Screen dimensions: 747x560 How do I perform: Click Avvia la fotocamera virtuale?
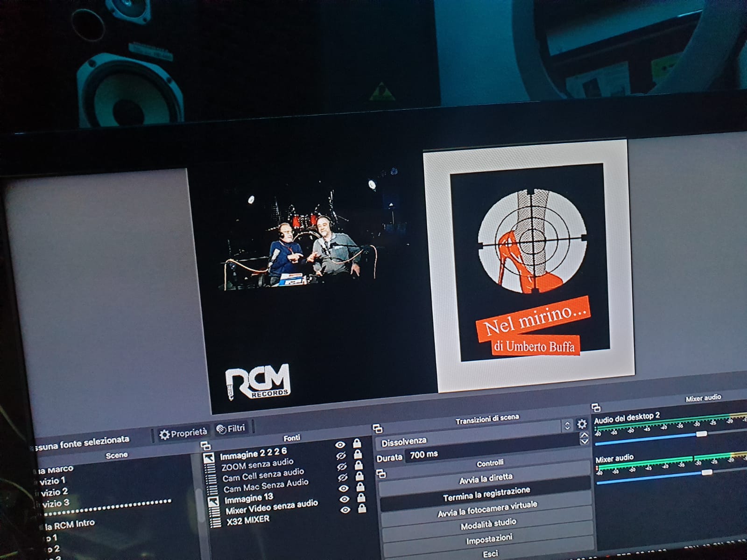(487, 509)
